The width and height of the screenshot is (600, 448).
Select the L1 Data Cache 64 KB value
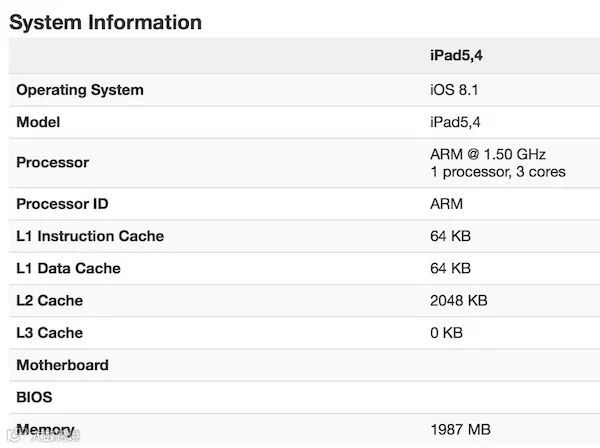coord(450,268)
